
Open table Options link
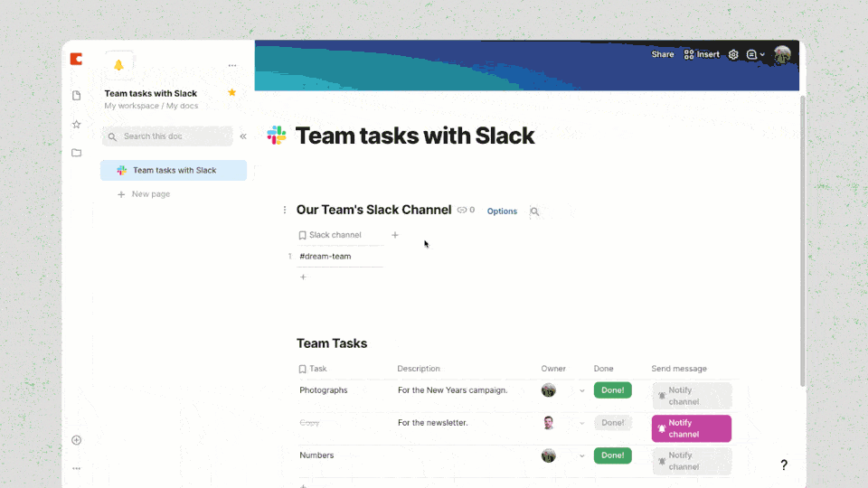[x=502, y=211]
